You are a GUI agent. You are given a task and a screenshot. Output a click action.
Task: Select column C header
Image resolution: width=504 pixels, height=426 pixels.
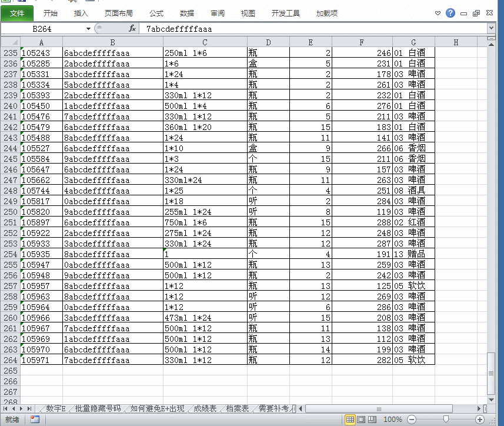tap(205, 42)
